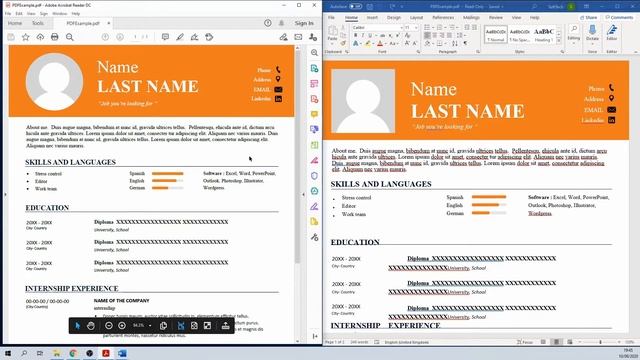The height and width of the screenshot is (360, 640).
Task: Select the No Spacing style in Word
Action: click(520, 34)
